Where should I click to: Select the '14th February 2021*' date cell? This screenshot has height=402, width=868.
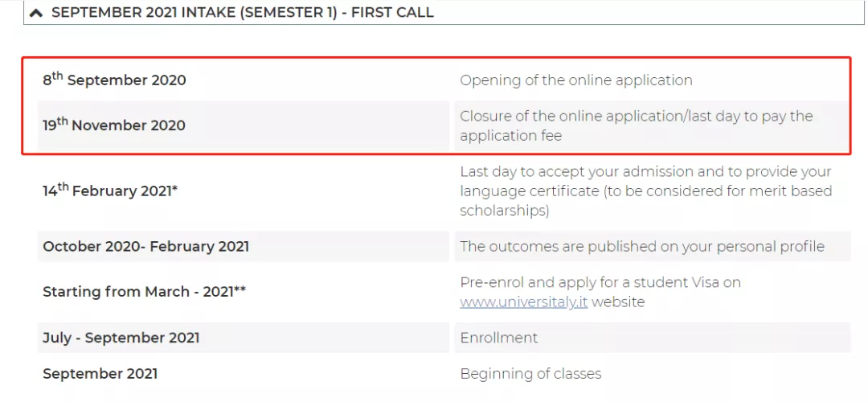(x=110, y=191)
